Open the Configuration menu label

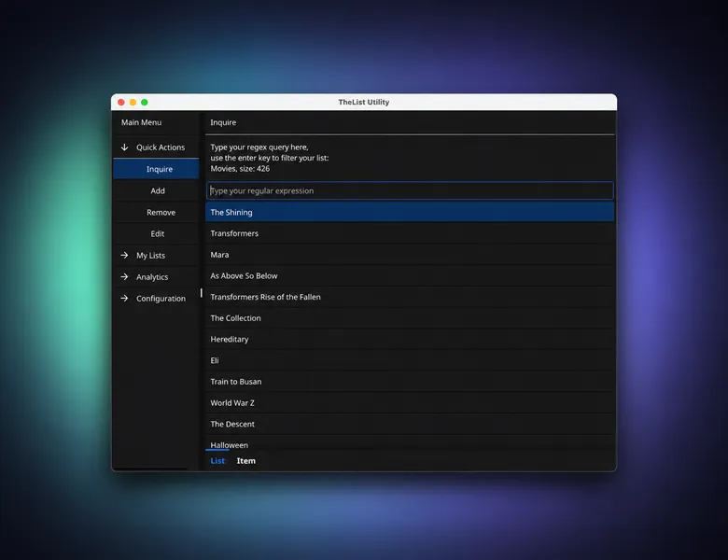pos(161,299)
